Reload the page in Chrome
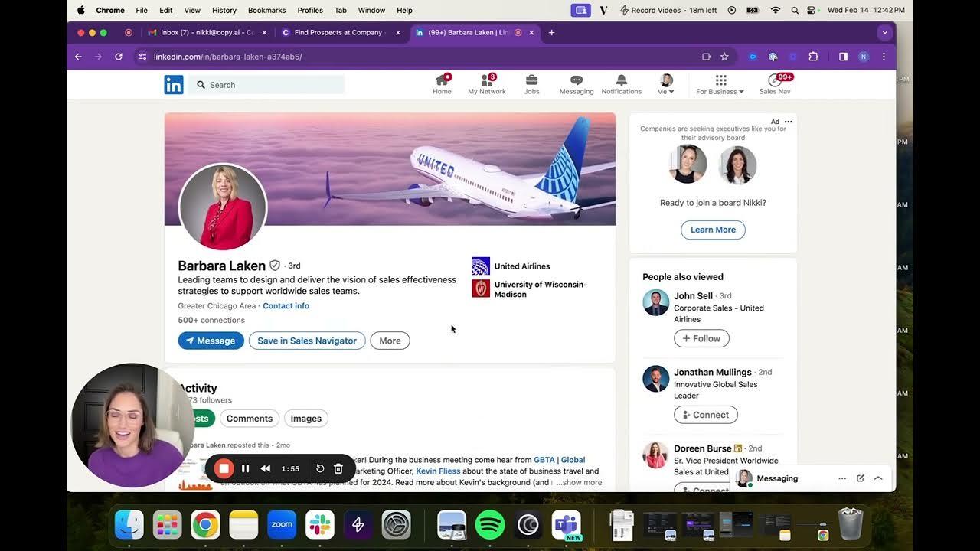 click(119, 57)
